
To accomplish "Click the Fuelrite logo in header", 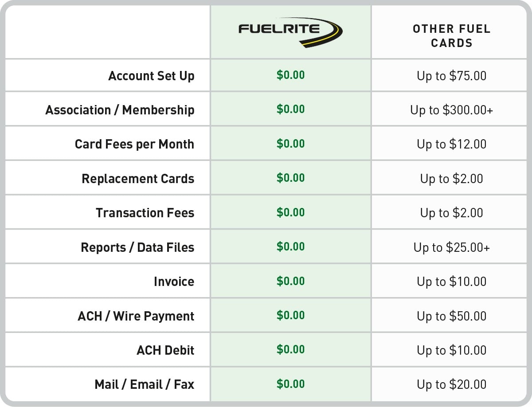I will (291, 32).
